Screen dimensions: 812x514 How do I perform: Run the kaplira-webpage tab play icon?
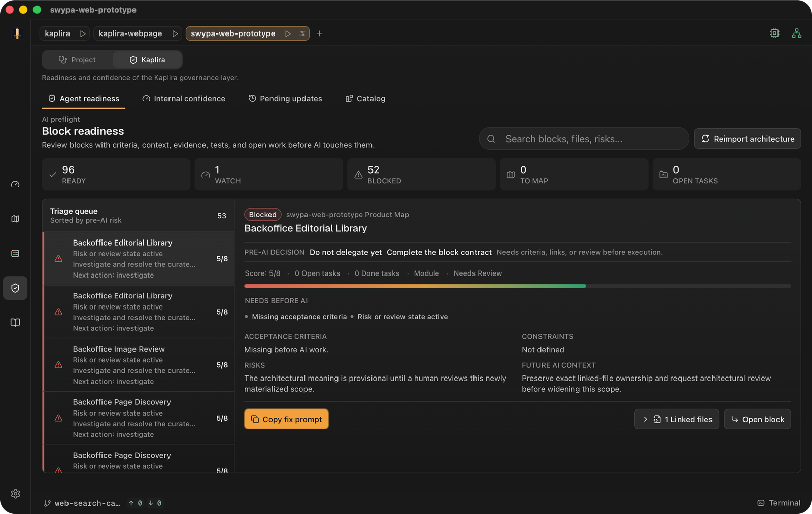[175, 33]
